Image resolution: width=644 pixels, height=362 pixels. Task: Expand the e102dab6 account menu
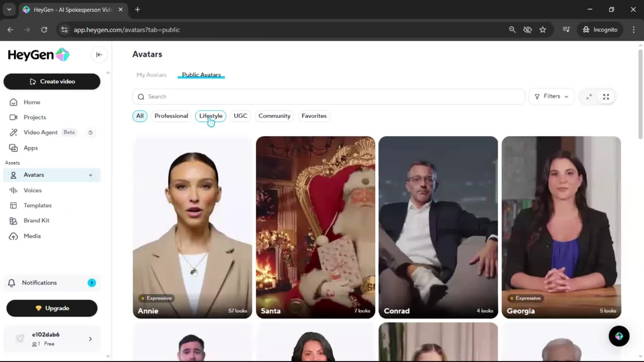pyautogui.click(x=90, y=339)
